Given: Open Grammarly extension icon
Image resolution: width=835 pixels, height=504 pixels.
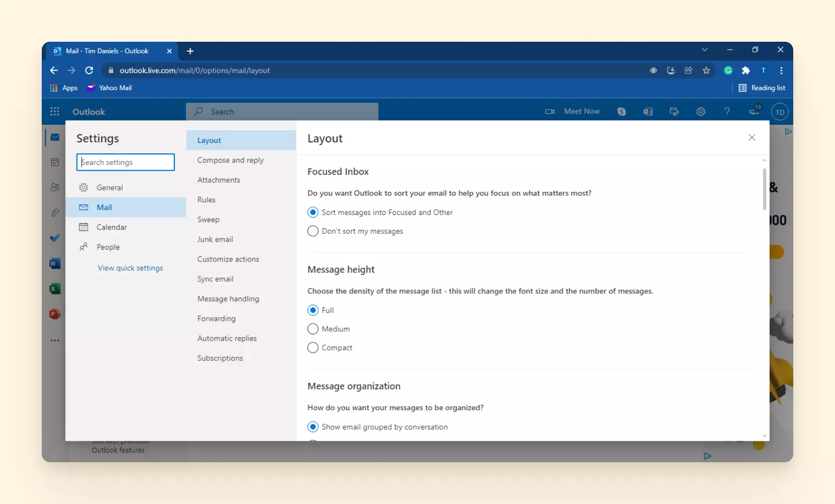Looking at the screenshot, I should 729,70.
